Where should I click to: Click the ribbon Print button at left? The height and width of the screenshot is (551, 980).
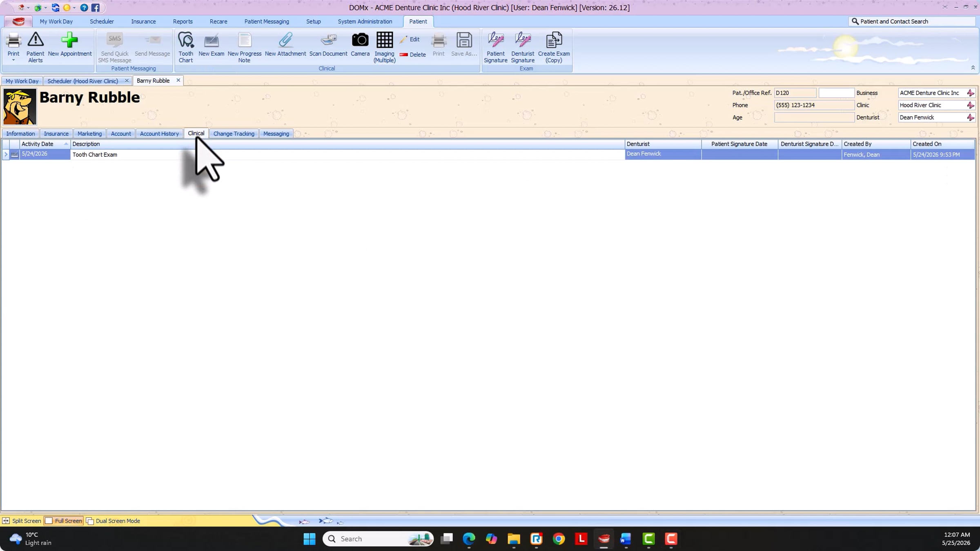pos(13,44)
